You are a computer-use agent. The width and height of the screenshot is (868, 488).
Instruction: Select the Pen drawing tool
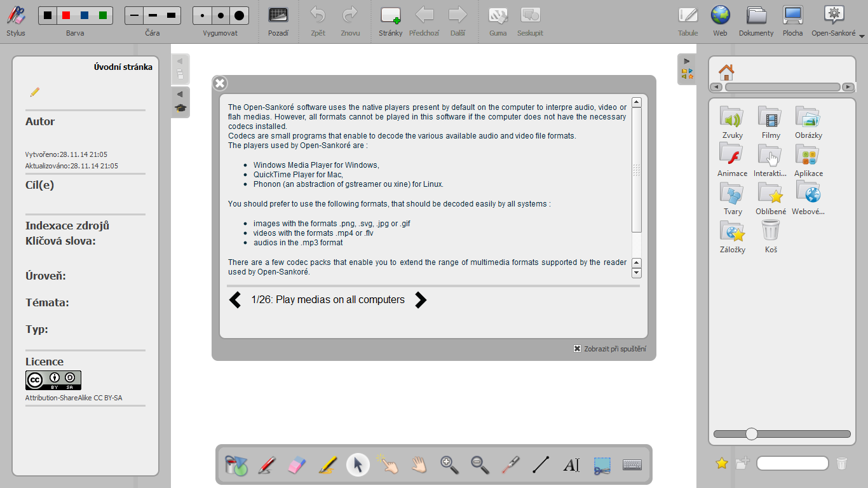point(267,464)
